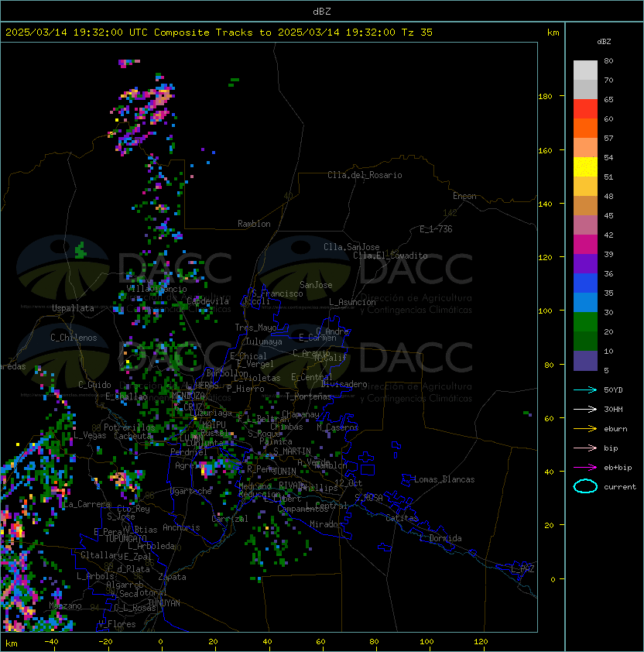
Task: Click the purple 39–36 dBZ swatch
Action: coord(585,264)
